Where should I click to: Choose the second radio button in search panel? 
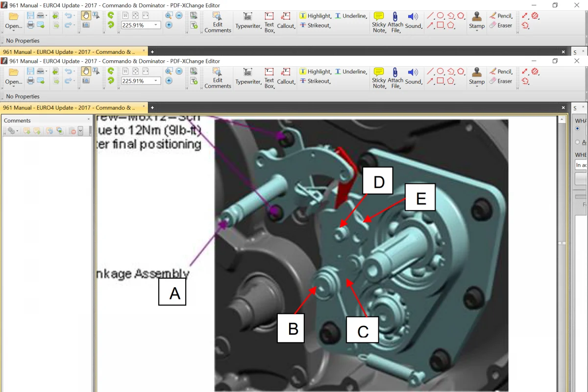(x=577, y=142)
